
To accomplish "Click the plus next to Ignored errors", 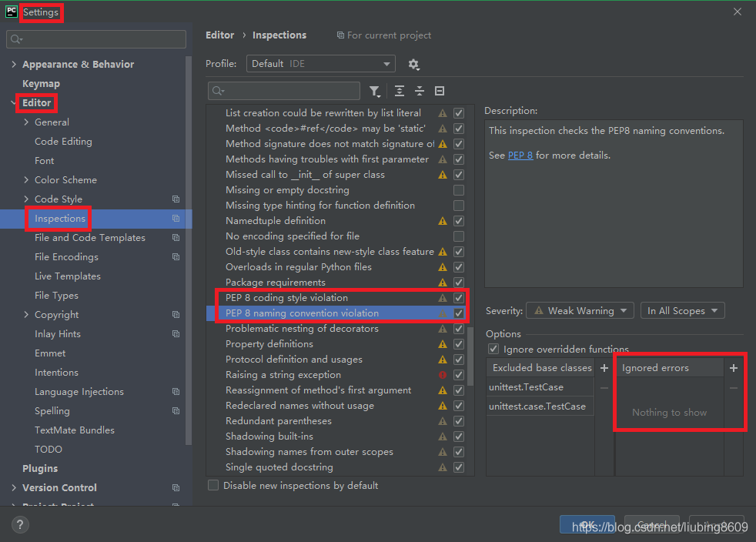I will 734,368.
